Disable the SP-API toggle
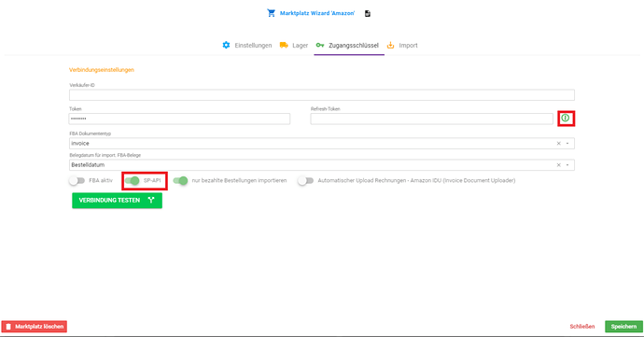The height and width of the screenshot is (337, 644). (133, 180)
